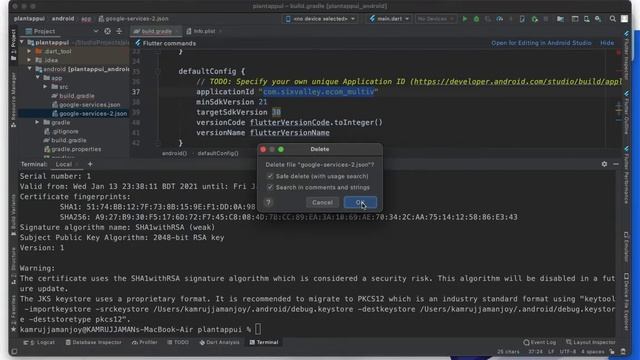Select google-services.json in project tree
The height and width of the screenshot is (360, 640).
coord(86,105)
